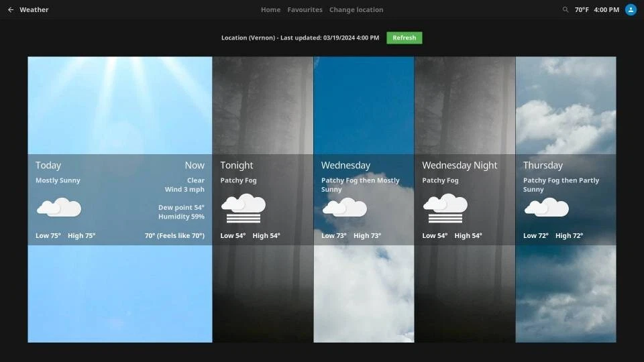Image resolution: width=644 pixels, height=362 pixels.
Task: Select the Tonight forecast heading
Action: pos(237,166)
